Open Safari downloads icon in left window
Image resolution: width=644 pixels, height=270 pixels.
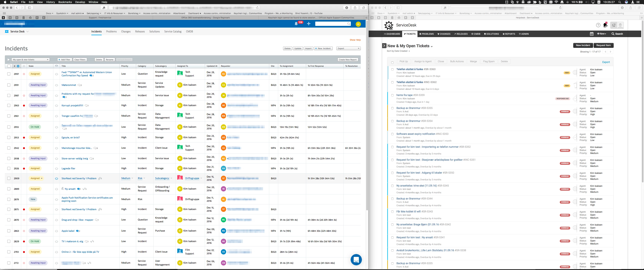click(x=347, y=8)
